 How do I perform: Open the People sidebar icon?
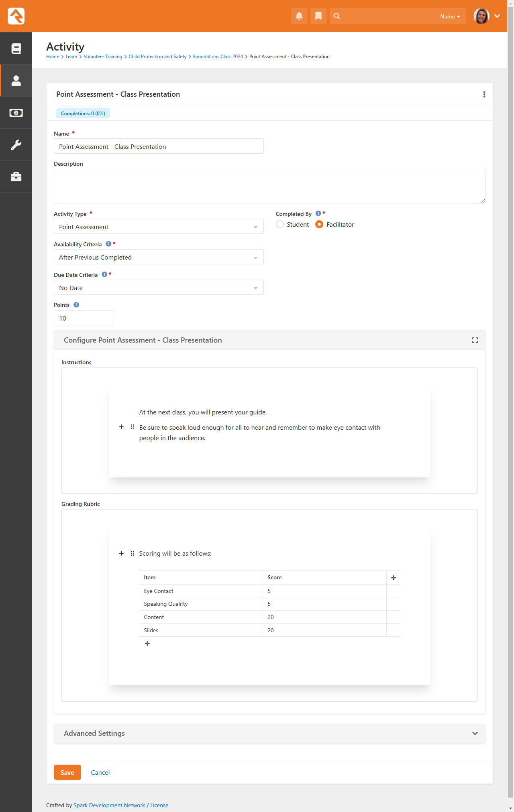tap(16, 81)
